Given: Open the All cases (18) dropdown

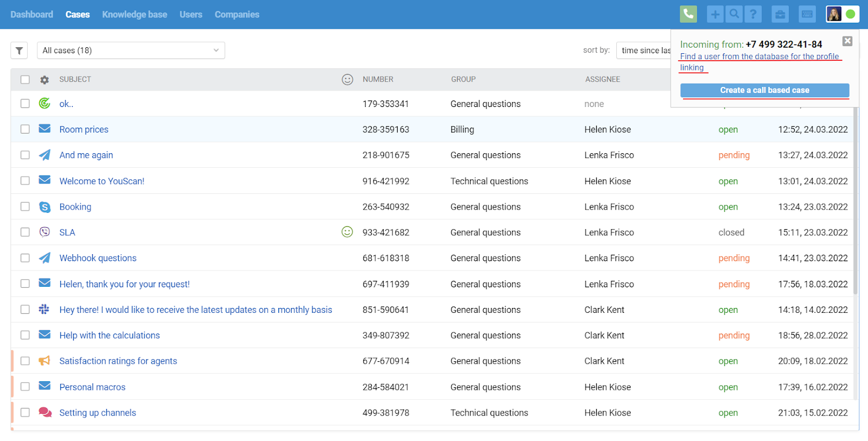Looking at the screenshot, I should (131, 51).
